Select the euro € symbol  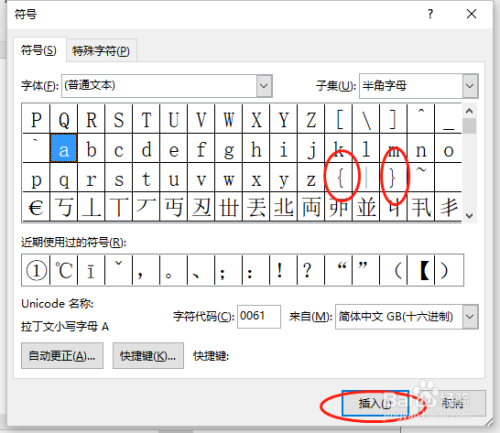(36, 207)
